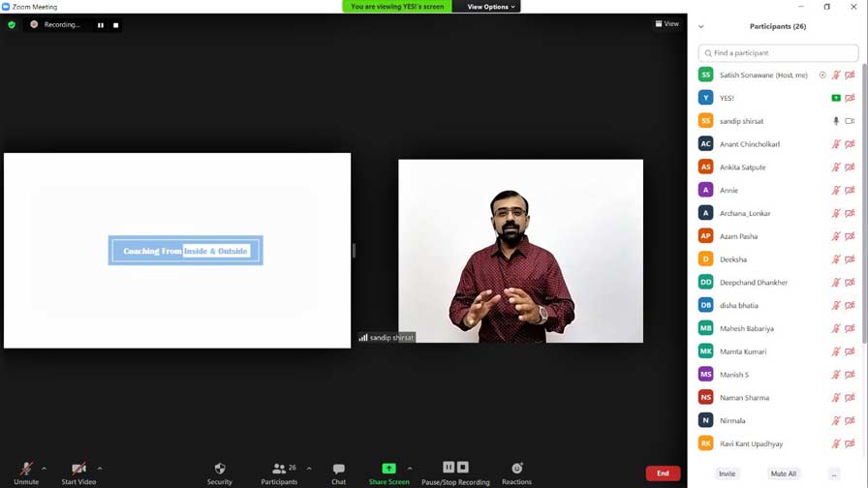868x488 pixels.
Task: Click Naman Sharma's video-off camera icon
Action: click(850, 398)
